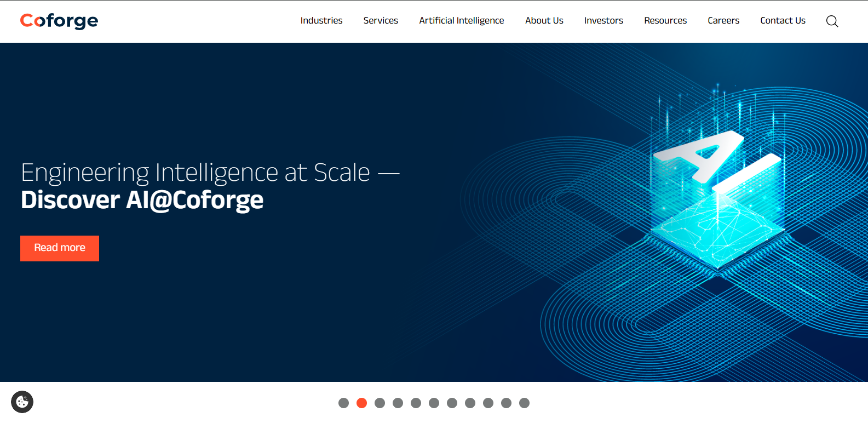This screenshot has width=868, height=423.
Task: Select the ninth carousel slide dot
Action: pos(488,403)
